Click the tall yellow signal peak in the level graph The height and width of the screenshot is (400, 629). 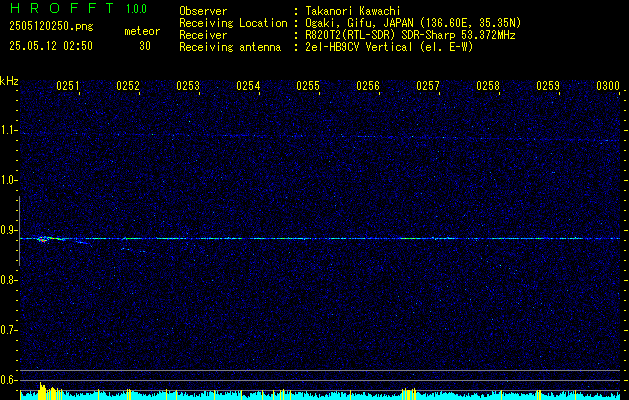[x=42, y=391]
